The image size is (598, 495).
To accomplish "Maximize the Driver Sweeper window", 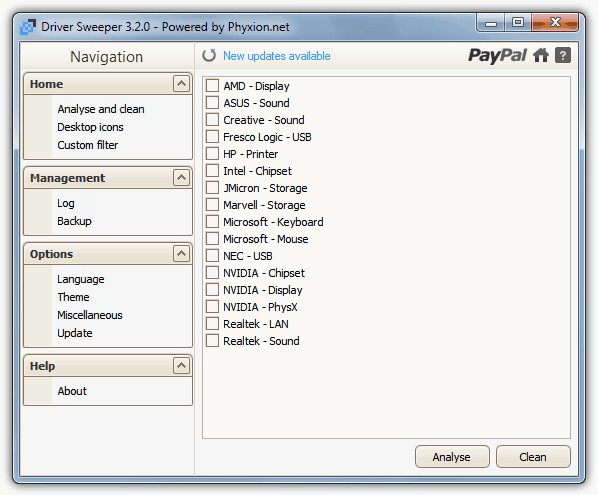I will [518, 23].
